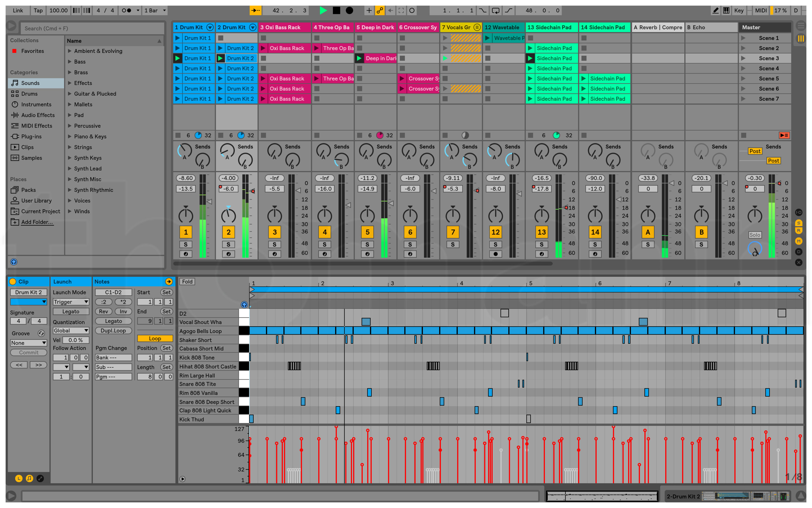Toggle the Automation Arm button
Screen dimensions: 812x508
[x=380, y=10]
